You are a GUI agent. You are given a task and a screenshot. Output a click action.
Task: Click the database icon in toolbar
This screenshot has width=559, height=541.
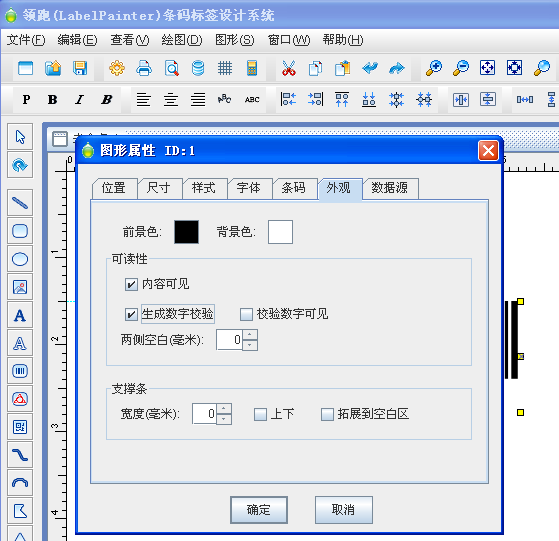[198, 68]
